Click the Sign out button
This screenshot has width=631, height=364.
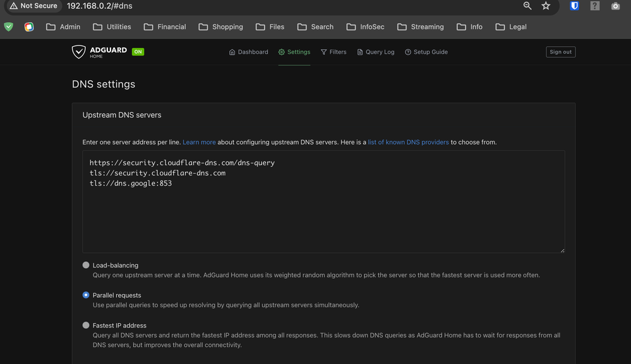(x=561, y=52)
